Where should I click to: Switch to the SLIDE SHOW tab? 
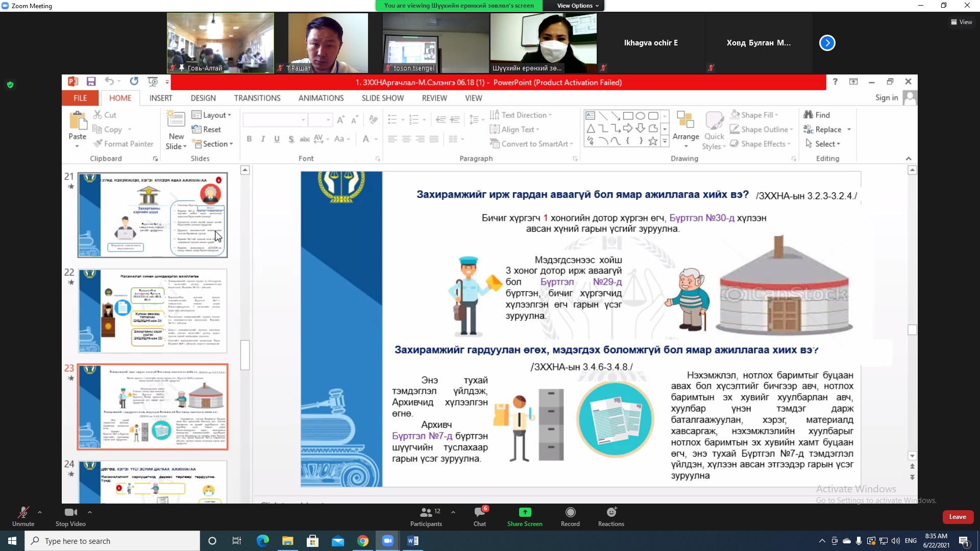tap(383, 98)
